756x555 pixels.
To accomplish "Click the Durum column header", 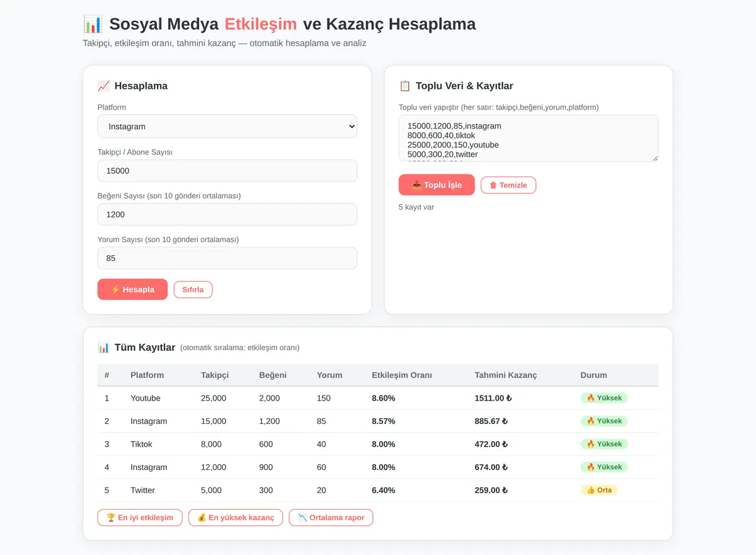I will pos(593,375).
